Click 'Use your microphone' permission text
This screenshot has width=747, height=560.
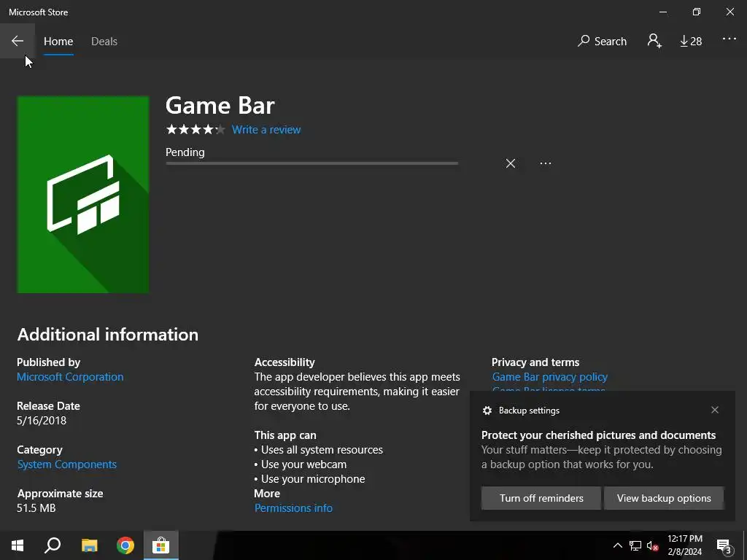click(313, 479)
